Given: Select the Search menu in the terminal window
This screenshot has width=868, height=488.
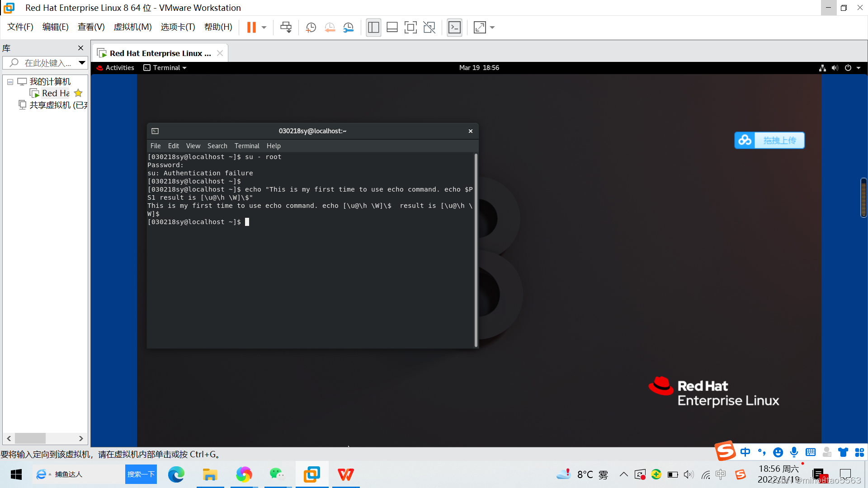Looking at the screenshot, I should (217, 145).
